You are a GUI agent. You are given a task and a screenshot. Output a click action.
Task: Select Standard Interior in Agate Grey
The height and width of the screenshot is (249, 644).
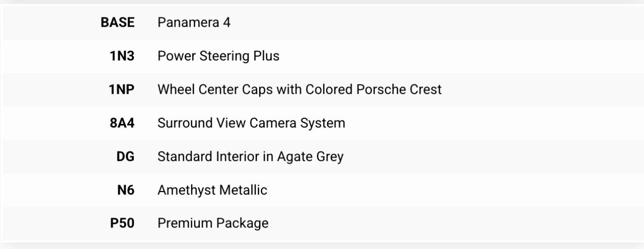point(251,157)
